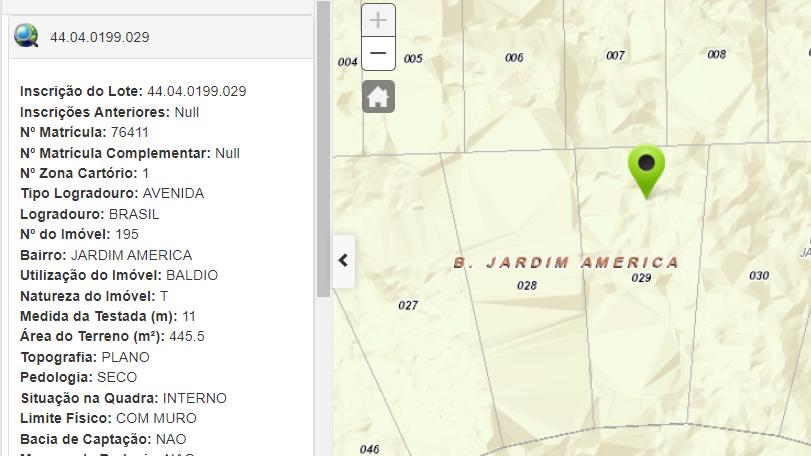
Task: Zoom in on the map
Action: coord(378,20)
